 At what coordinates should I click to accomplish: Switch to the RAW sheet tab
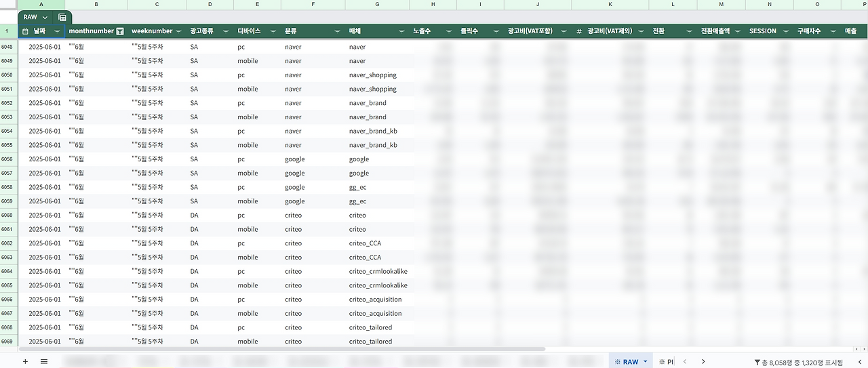630,362
